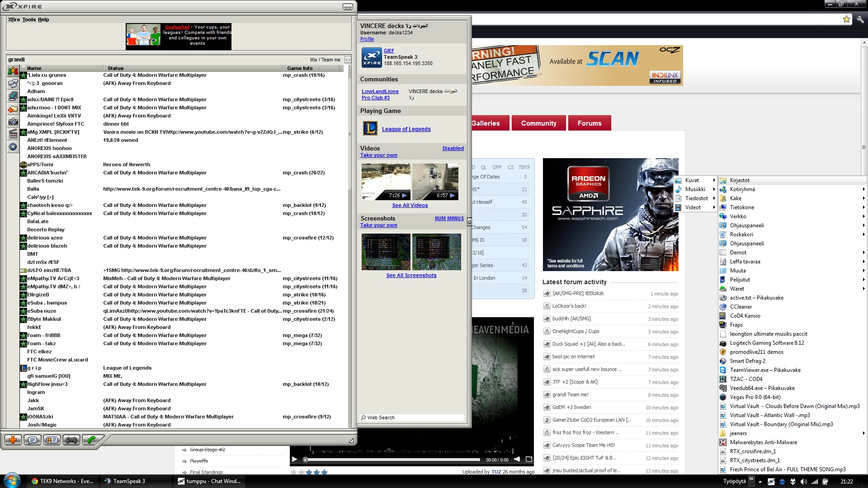
Task: Open the Profile link for decks1234
Action: point(367,39)
